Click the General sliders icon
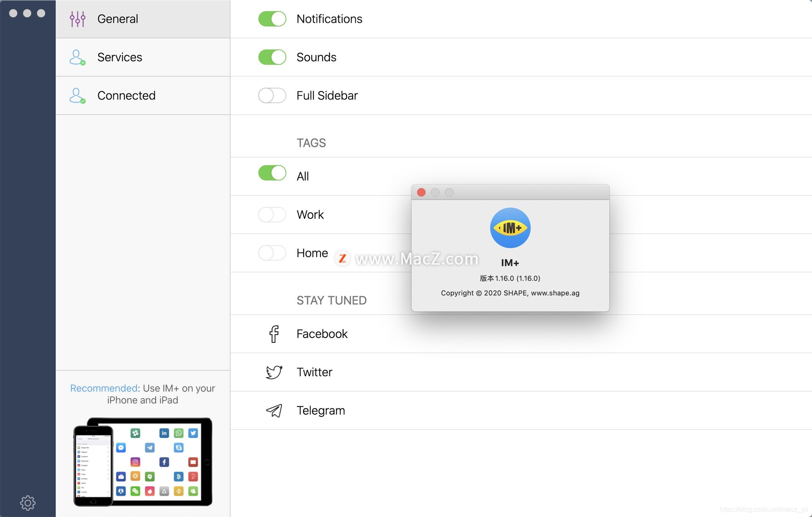Screen dimensions: 812x517 (x=77, y=19)
